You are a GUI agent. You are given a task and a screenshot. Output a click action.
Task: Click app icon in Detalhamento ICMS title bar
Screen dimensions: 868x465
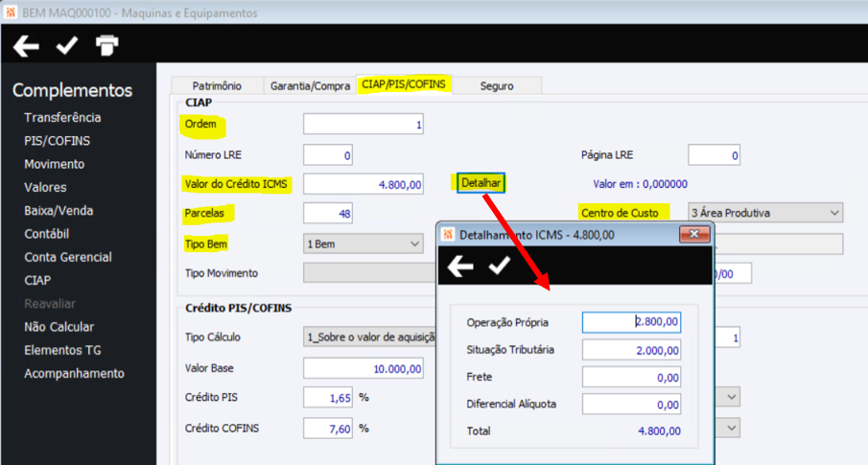(448, 234)
